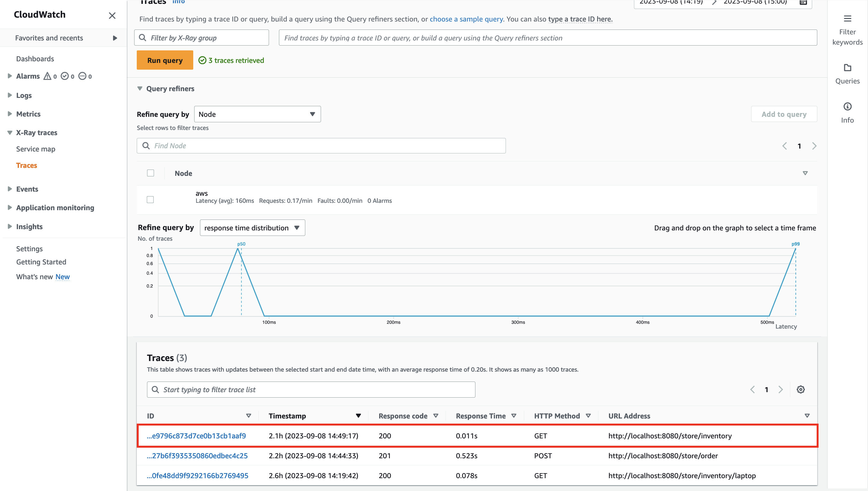Image resolution: width=868 pixels, height=491 pixels.
Task: Sort traces by Response Time
Action: coord(514,416)
